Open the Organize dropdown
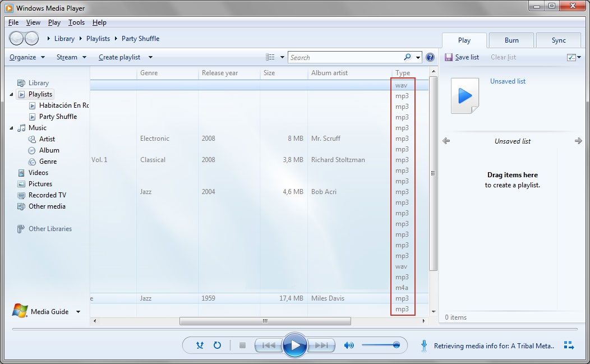Image resolution: width=590 pixels, height=364 pixels. pyautogui.click(x=27, y=57)
